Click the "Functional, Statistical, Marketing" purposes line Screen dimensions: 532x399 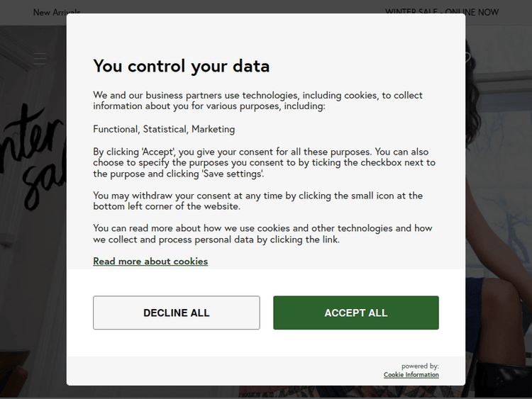[x=164, y=129]
